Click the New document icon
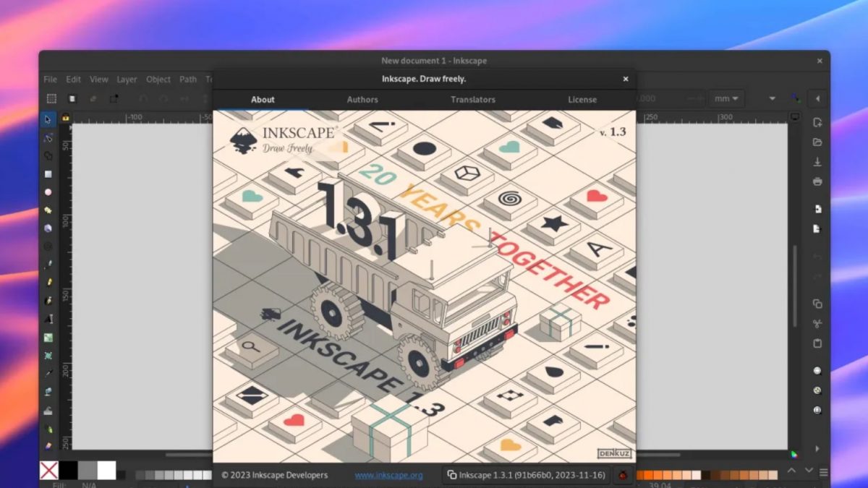 pyautogui.click(x=817, y=123)
